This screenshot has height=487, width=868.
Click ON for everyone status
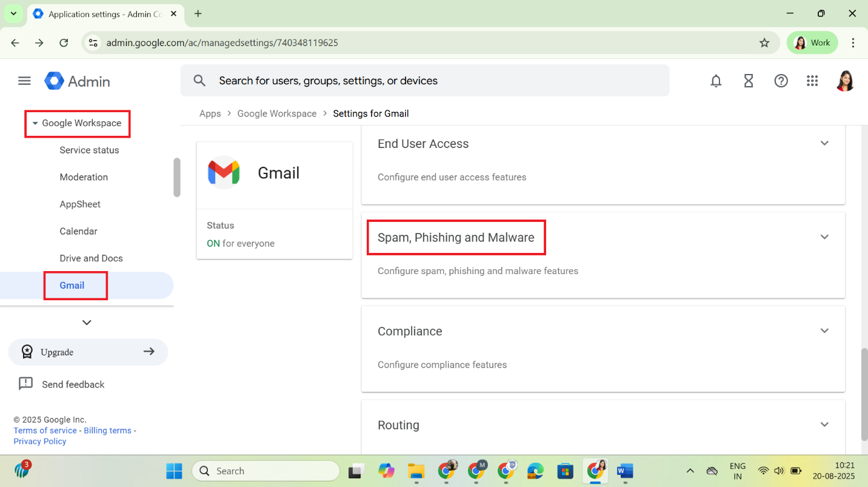pyautogui.click(x=241, y=243)
